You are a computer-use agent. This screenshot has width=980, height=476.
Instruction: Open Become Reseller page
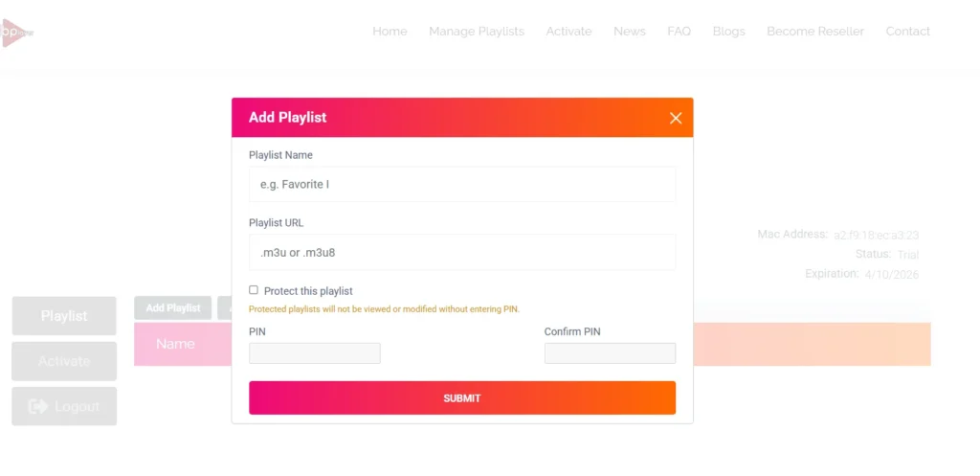[815, 32]
